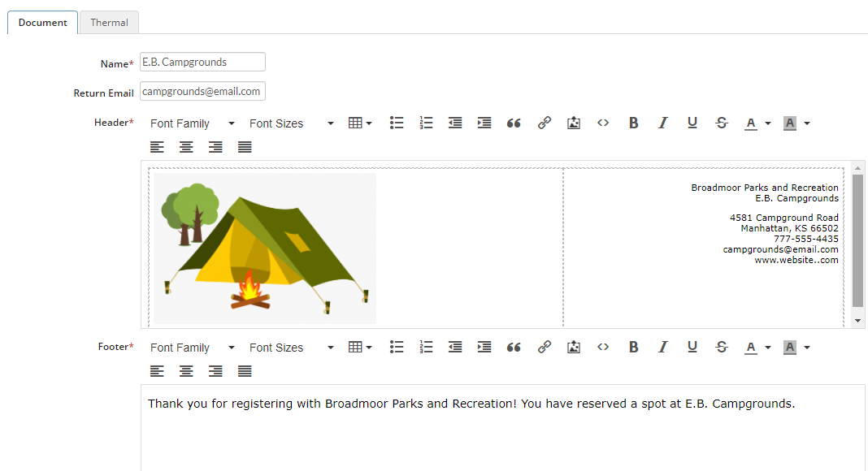The width and height of the screenshot is (868, 471).
Task: Toggle bold in Header toolbar
Action: pyautogui.click(x=633, y=123)
